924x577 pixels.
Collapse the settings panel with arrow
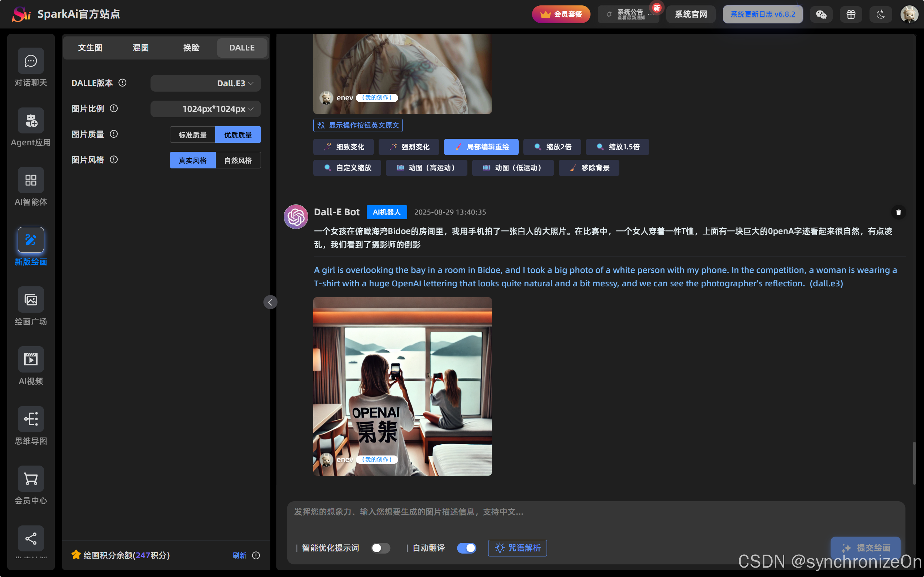(270, 302)
